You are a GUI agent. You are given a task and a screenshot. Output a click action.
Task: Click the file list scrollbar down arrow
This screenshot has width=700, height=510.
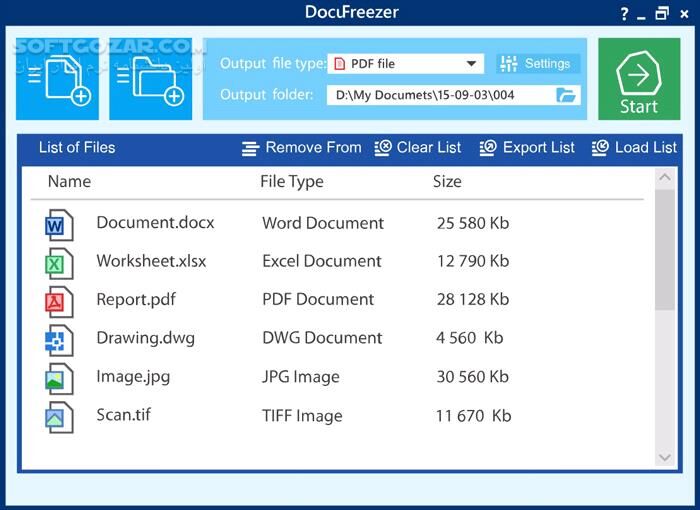click(665, 457)
